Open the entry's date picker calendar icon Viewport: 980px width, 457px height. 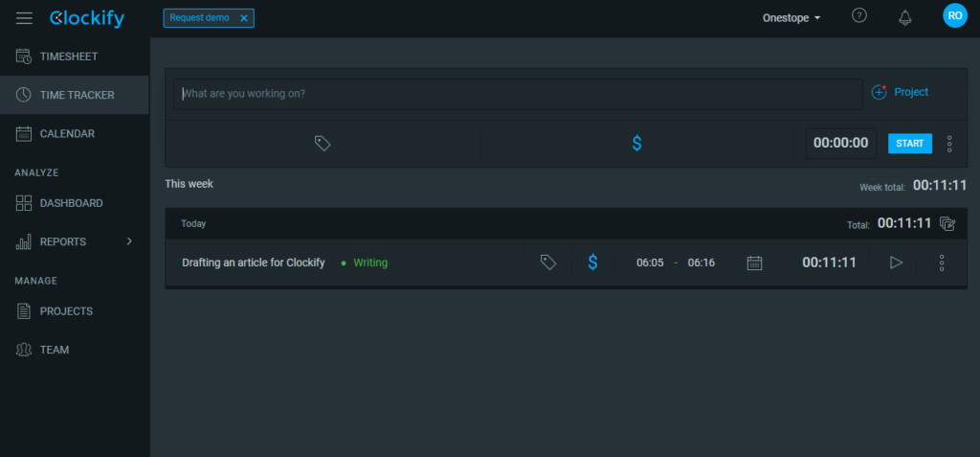754,263
